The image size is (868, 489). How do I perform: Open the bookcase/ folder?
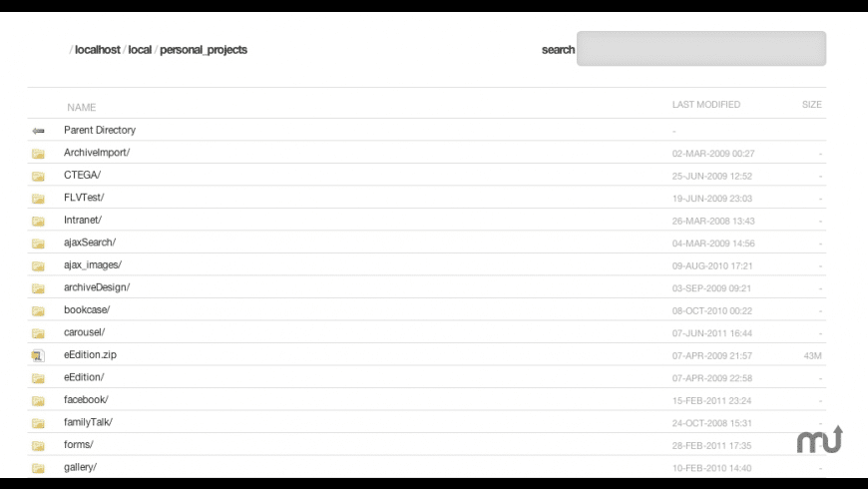point(87,309)
